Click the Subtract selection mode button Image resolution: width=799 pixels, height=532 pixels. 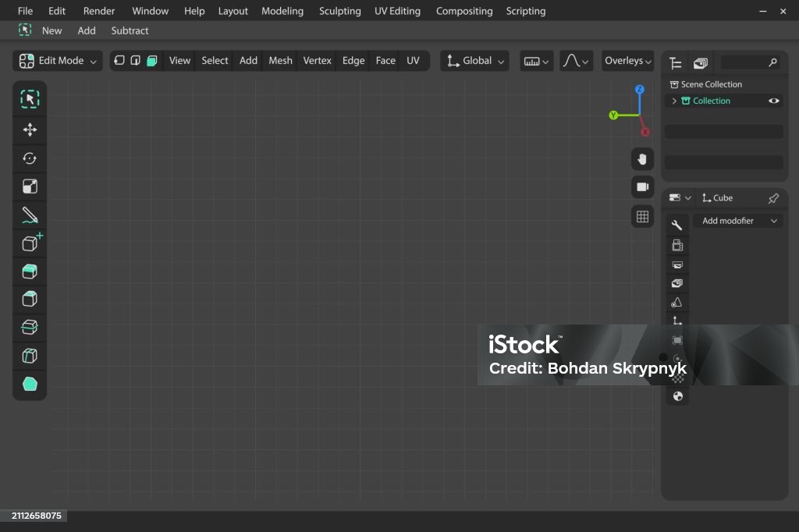[130, 30]
